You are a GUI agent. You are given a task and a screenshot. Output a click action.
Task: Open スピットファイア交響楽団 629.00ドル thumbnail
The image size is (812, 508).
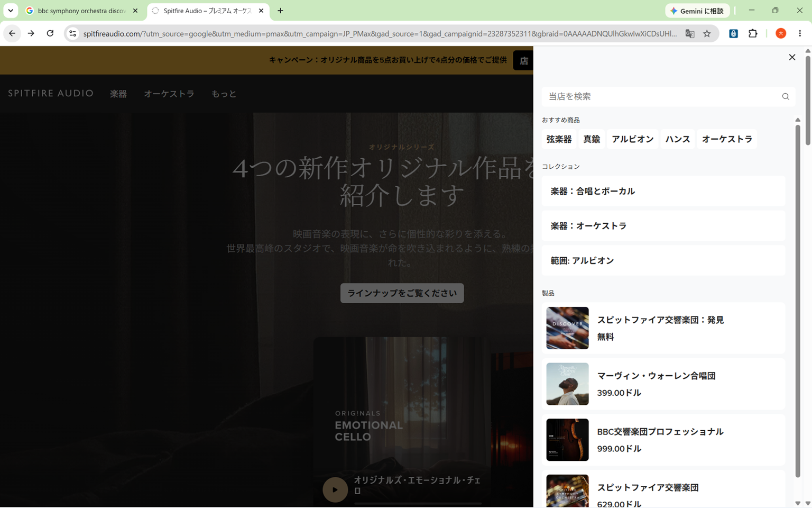tap(567, 491)
